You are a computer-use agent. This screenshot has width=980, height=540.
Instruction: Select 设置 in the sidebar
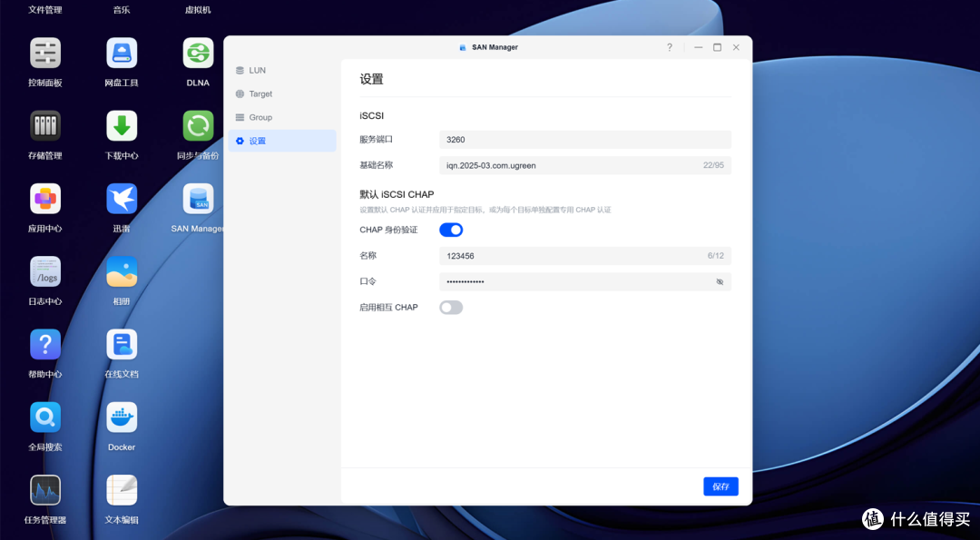[282, 141]
